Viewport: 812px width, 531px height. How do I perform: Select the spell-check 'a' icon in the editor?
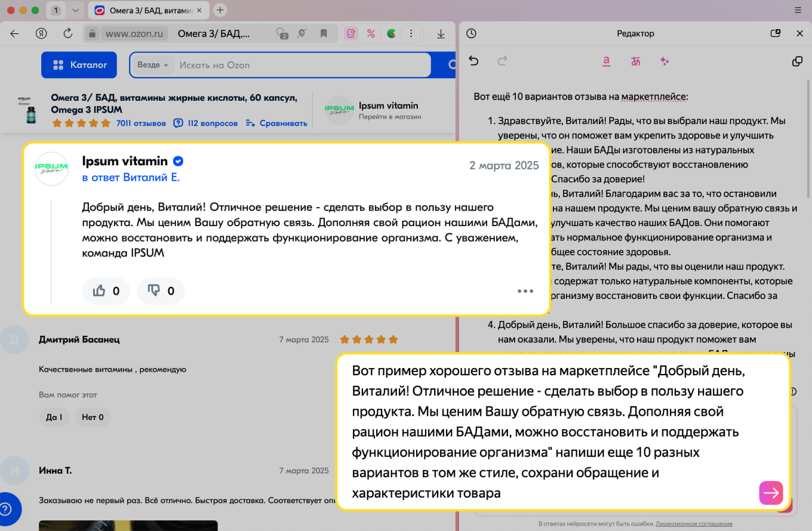(x=606, y=61)
